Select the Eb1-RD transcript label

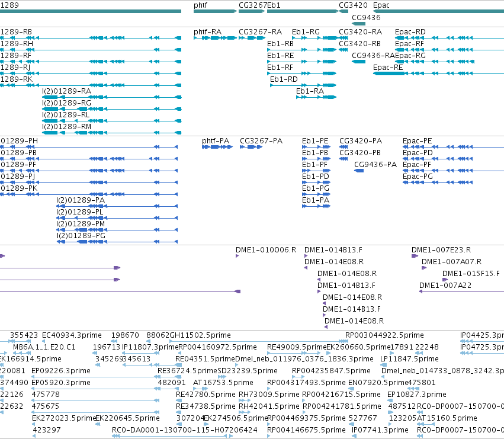pos(284,79)
